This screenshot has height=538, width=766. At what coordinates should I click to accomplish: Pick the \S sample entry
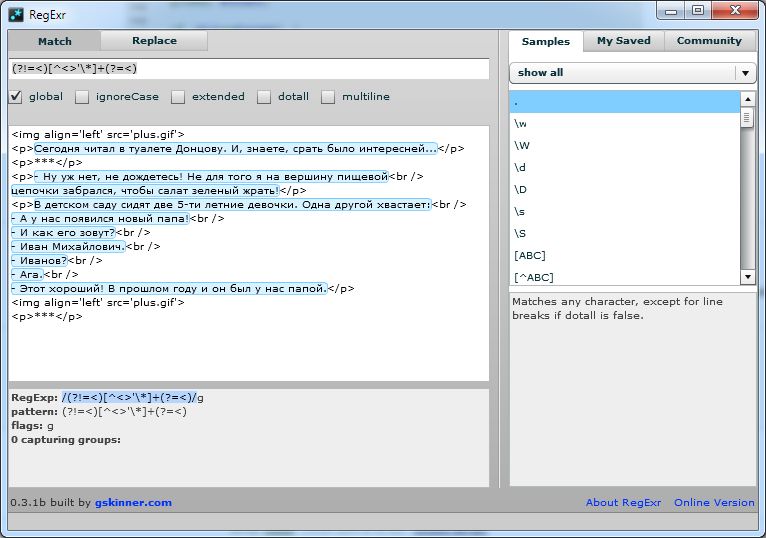click(x=625, y=234)
